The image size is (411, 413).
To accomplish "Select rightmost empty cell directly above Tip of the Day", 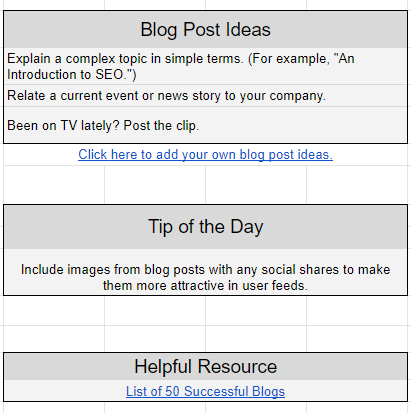I will click(357, 184).
